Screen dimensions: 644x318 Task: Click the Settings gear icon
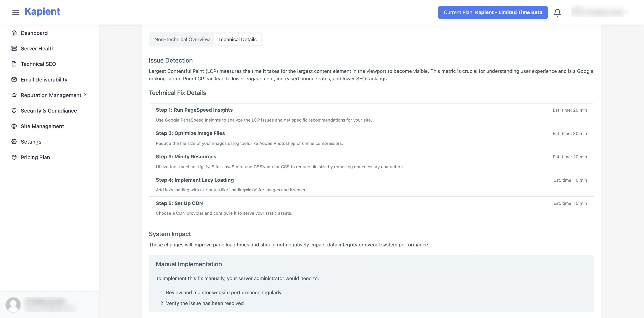pyautogui.click(x=14, y=142)
